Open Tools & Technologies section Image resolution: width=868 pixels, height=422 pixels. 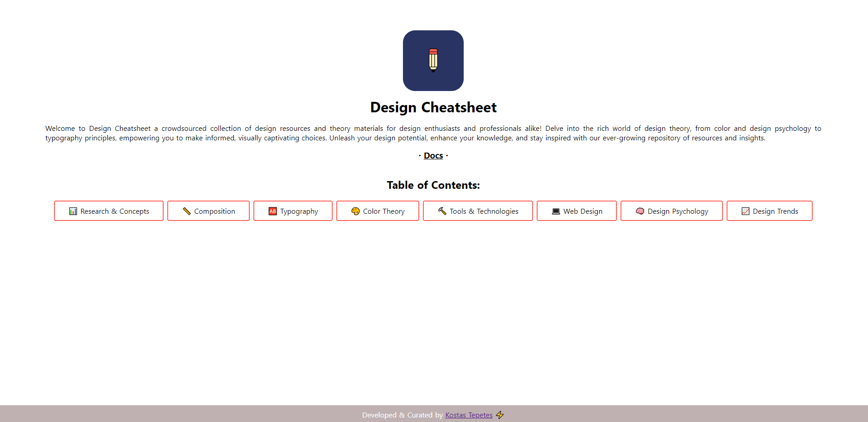[x=478, y=211]
